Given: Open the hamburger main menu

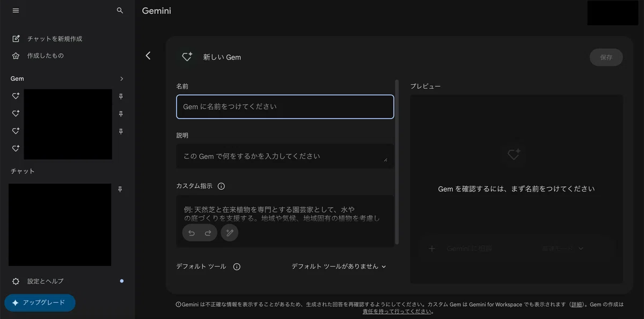Looking at the screenshot, I should (x=16, y=11).
